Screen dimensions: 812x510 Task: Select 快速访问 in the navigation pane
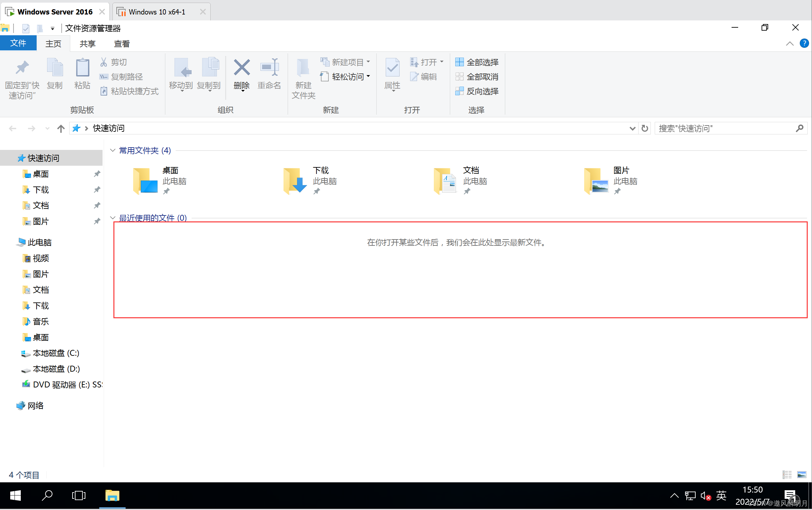pos(51,158)
